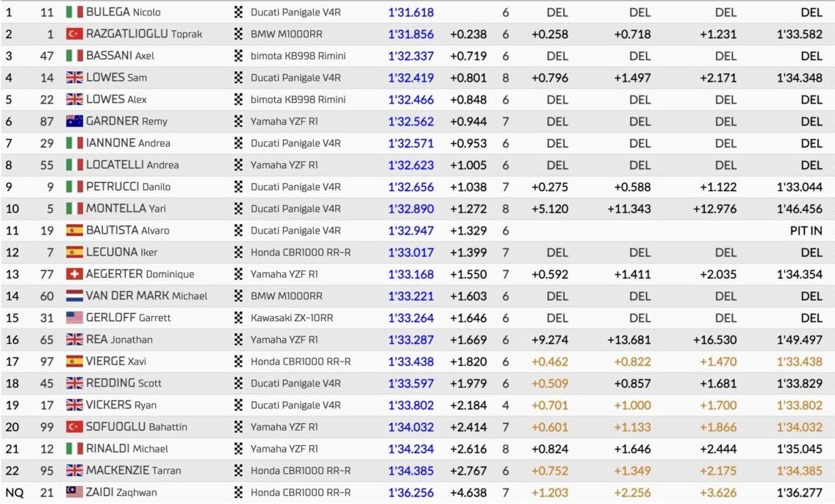Select rider name REA Jonathan
835x504 pixels.
tap(119, 339)
